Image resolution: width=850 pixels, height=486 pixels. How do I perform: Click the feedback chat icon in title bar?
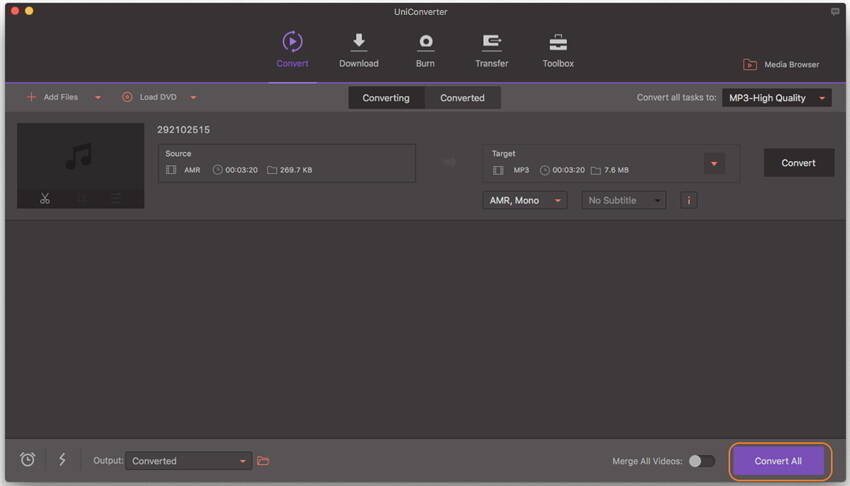[x=835, y=11]
